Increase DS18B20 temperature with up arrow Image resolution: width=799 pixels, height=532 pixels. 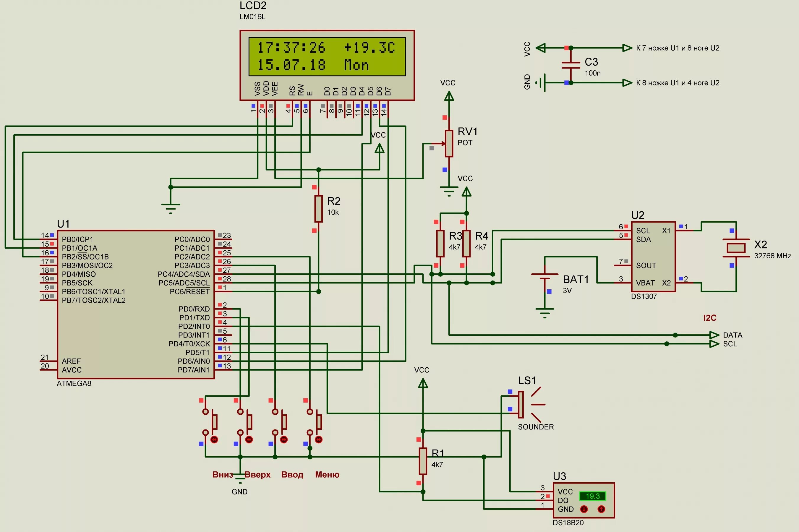601,509
